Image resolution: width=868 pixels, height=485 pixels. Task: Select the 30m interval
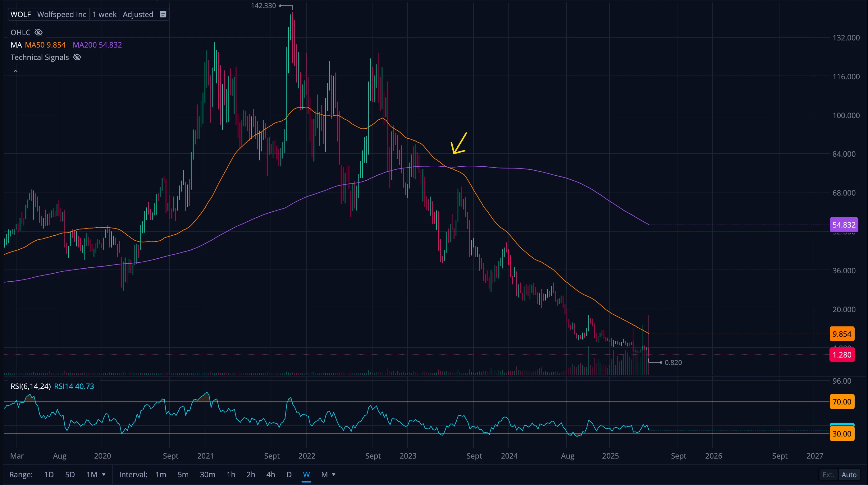[x=208, y=474]
